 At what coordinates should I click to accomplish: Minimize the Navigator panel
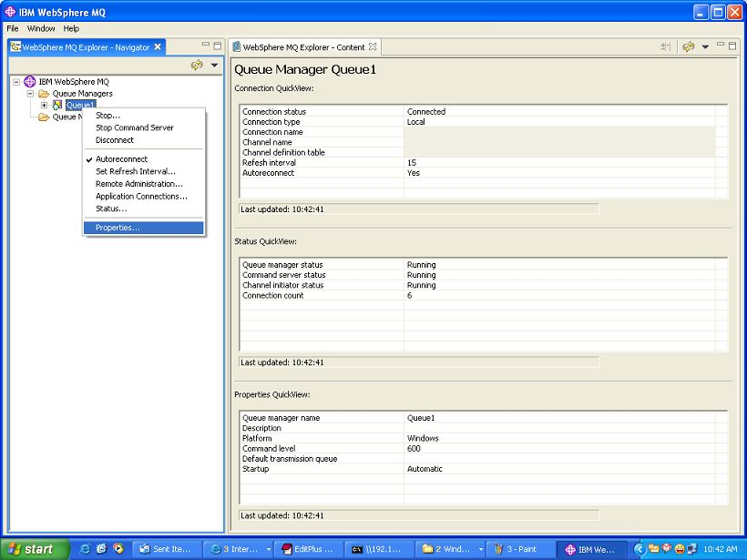coord(206,45)
